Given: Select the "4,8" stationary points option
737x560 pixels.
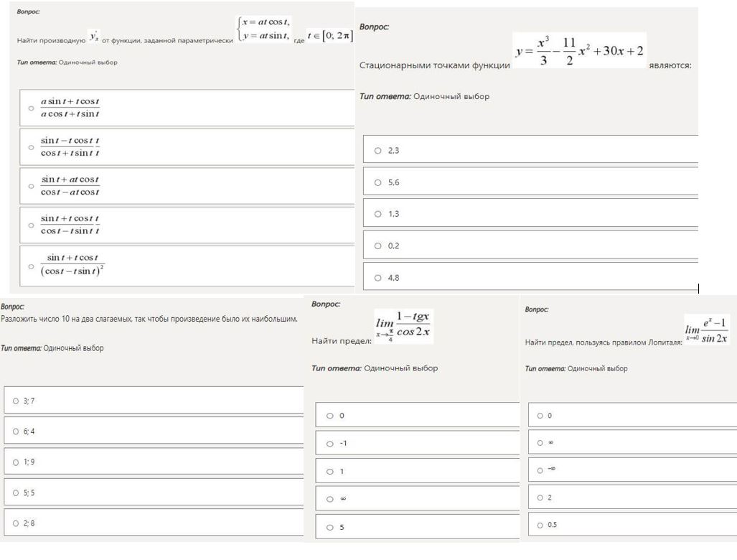Looking at the screenshot, I should coord(378,277).
